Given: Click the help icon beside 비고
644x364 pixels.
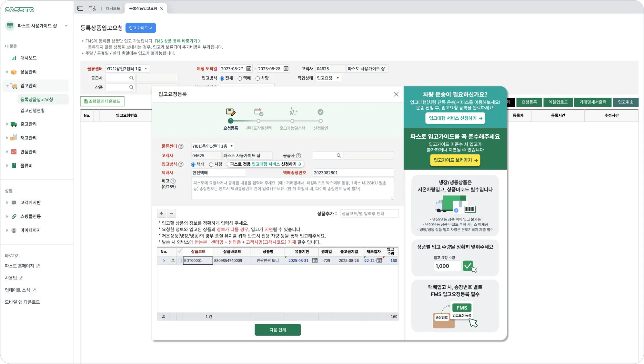Looking at the screenshot, I should [173, 181].
